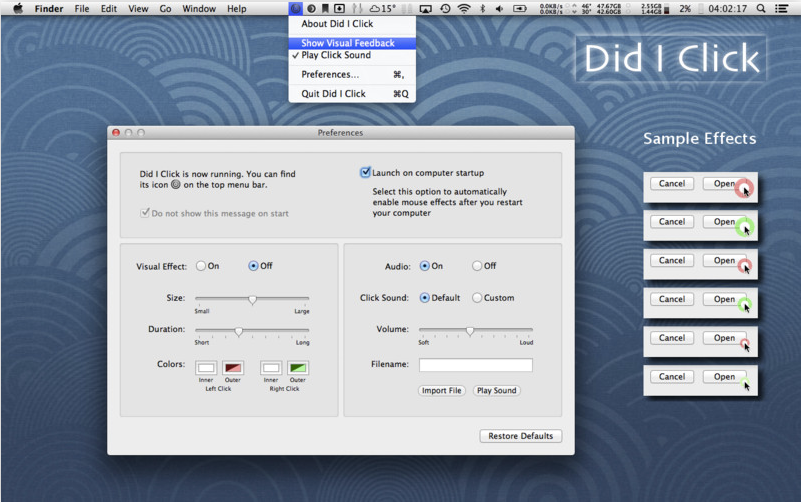This screenshot has height=502, width=801.
Task: Toggle Do not show this message checkbox
Action: pos(145,212)
